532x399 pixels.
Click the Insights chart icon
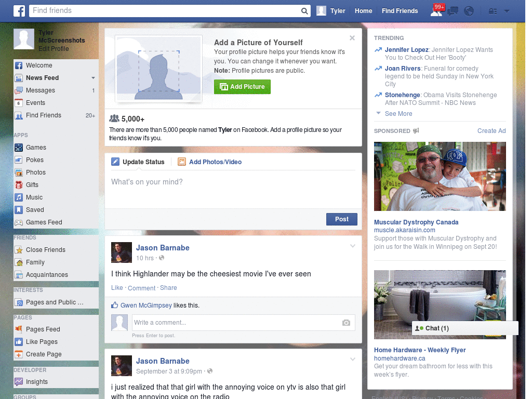19,382
